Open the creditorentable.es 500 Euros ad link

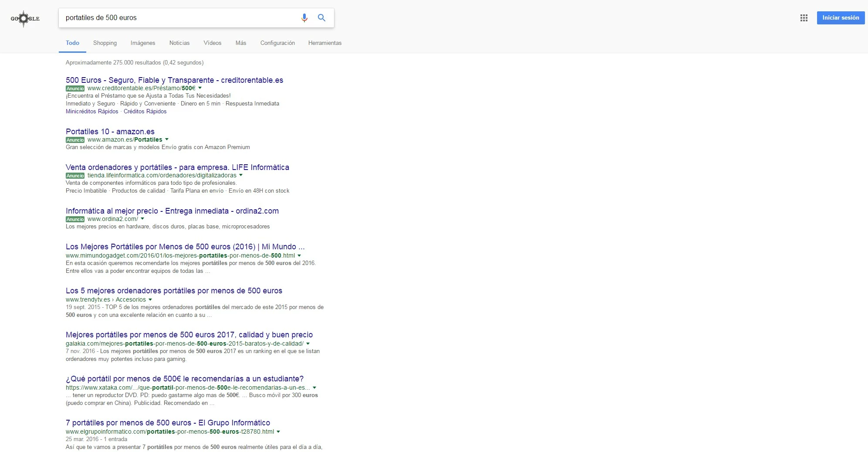tap(174, 80)
